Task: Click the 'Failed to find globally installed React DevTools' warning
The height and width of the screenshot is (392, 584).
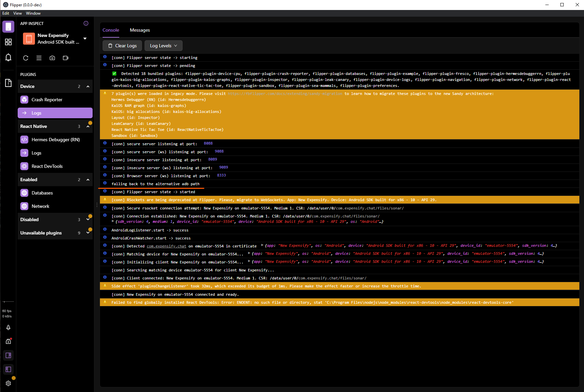Action: [339, 302]
